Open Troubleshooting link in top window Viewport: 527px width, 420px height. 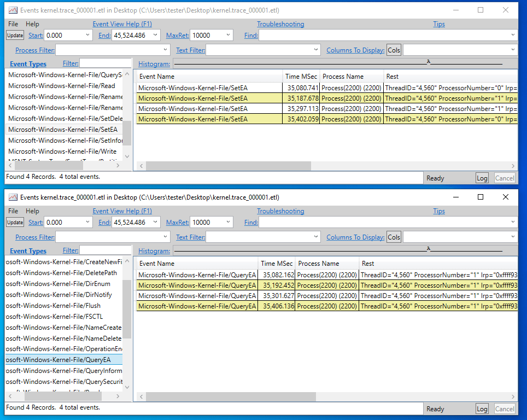point(280,24)
